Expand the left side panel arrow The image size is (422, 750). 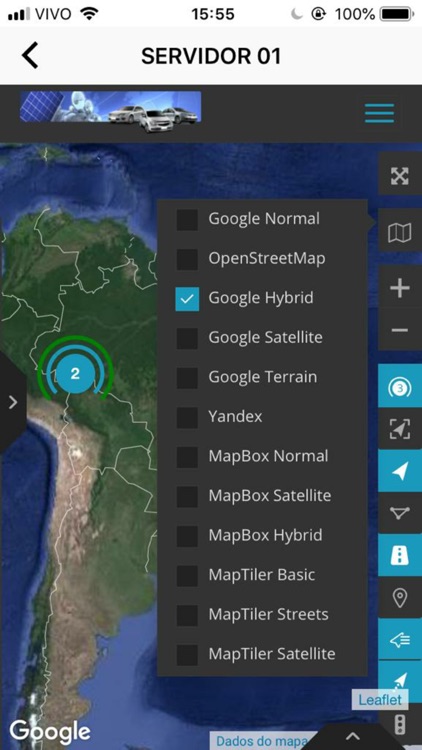(x=12, y=402)
